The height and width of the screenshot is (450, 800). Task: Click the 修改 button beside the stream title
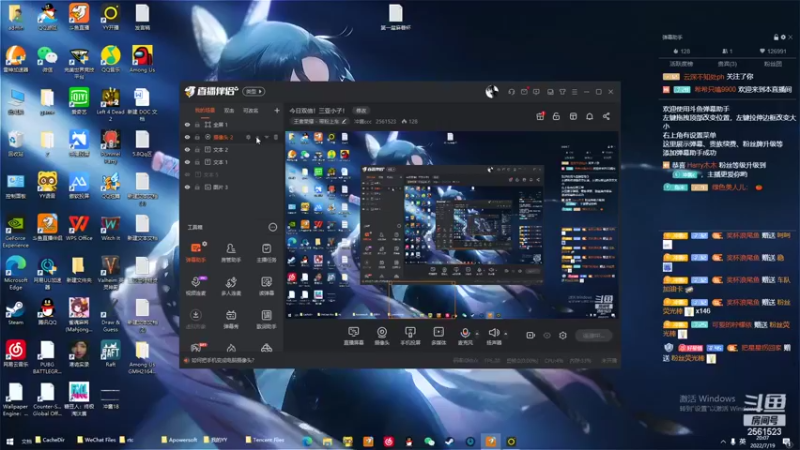(361, 110)
